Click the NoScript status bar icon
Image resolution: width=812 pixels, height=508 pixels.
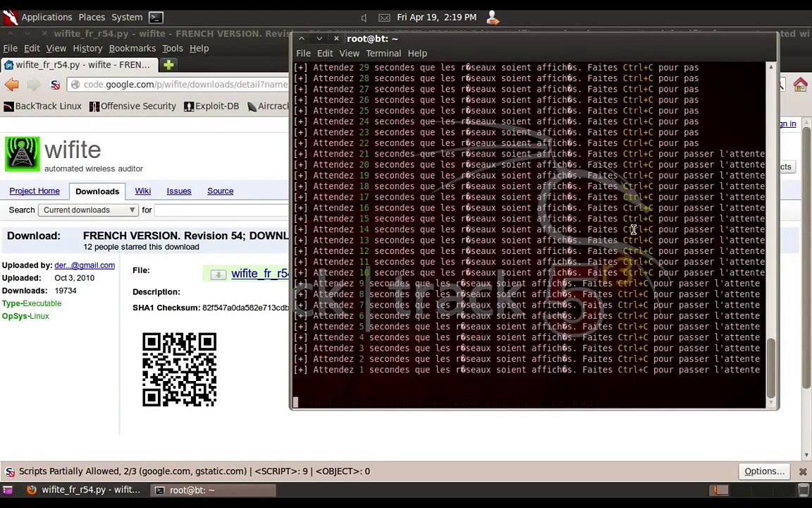[10, 472]
